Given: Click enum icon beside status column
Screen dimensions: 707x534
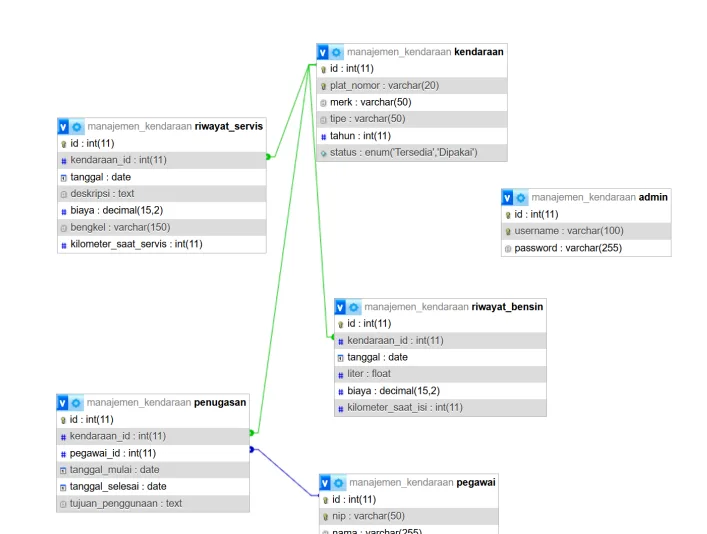Looking at the screenshot, I should coord(323,153).
